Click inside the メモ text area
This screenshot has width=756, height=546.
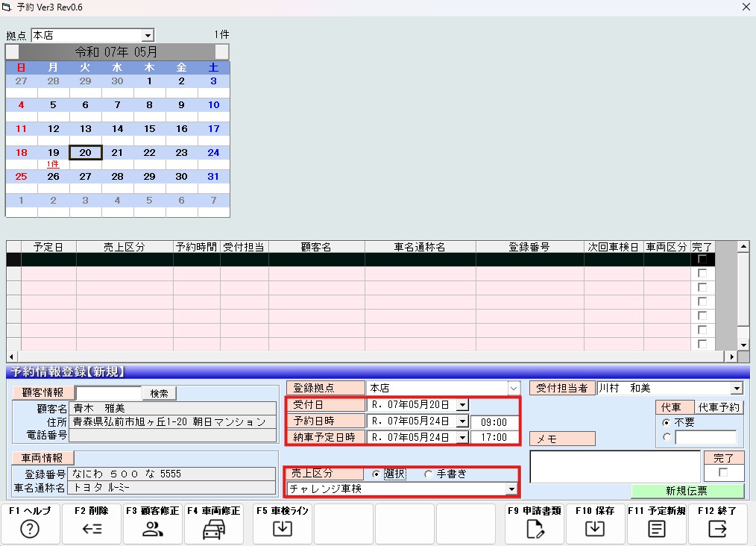[615, 466]
